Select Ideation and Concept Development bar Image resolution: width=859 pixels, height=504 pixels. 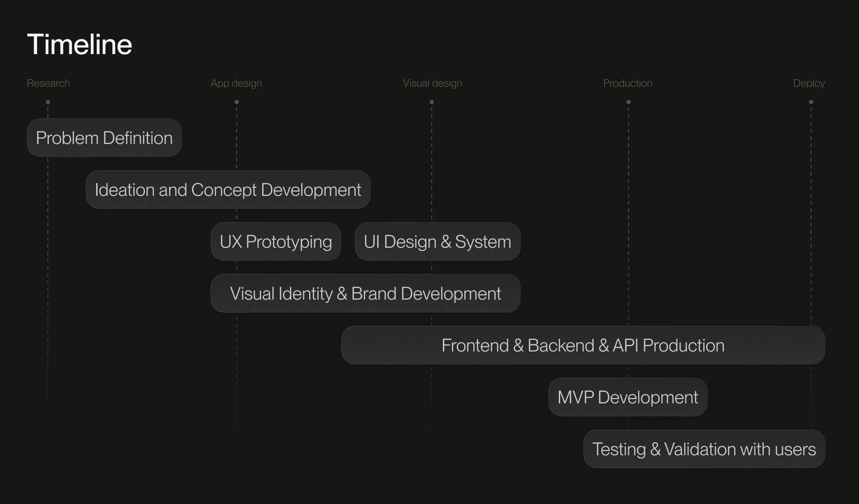tap(228, 190)
